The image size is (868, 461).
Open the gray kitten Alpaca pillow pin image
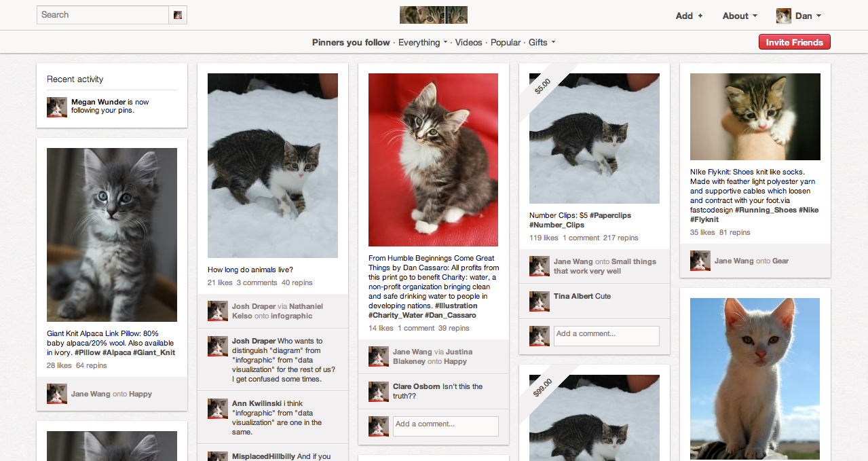tap(112, 235)
